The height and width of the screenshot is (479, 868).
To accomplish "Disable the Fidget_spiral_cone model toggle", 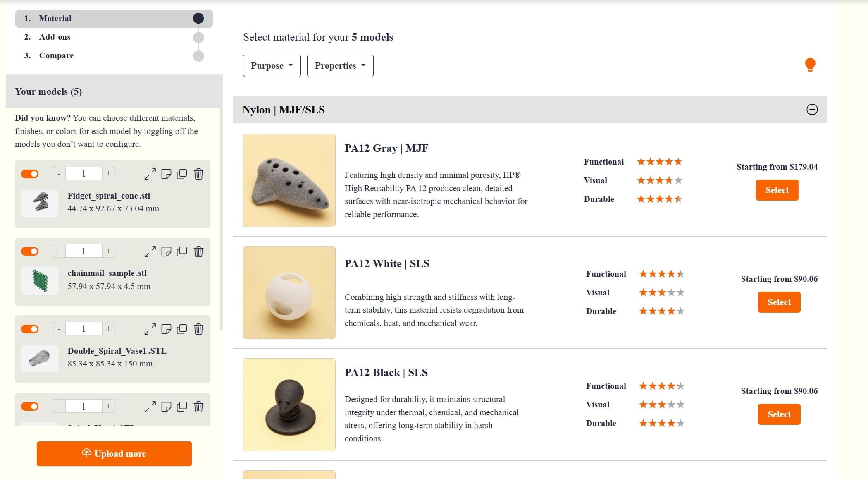I will [29, 174].
